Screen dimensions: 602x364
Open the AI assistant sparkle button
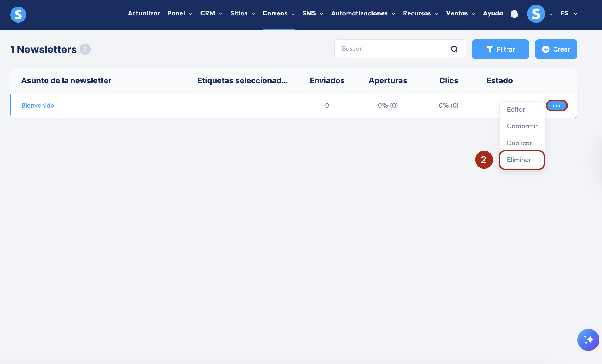click(588, 340)
